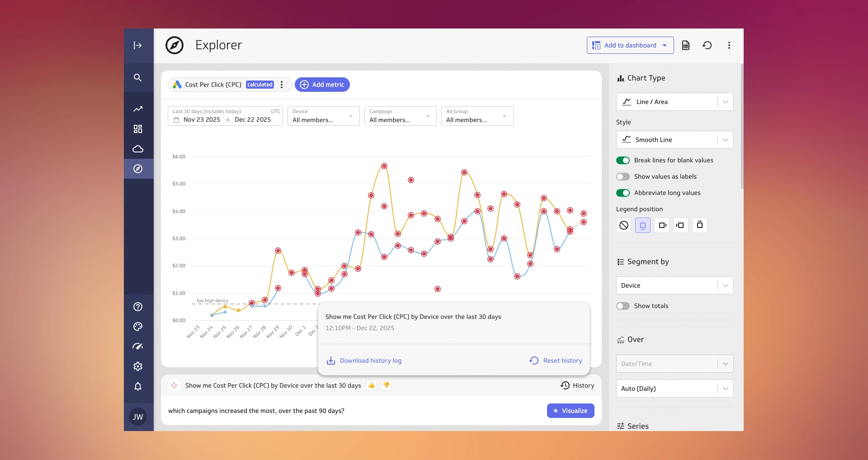
Task: Click the Notifications bell icon
Action: (x=138, y=387)
